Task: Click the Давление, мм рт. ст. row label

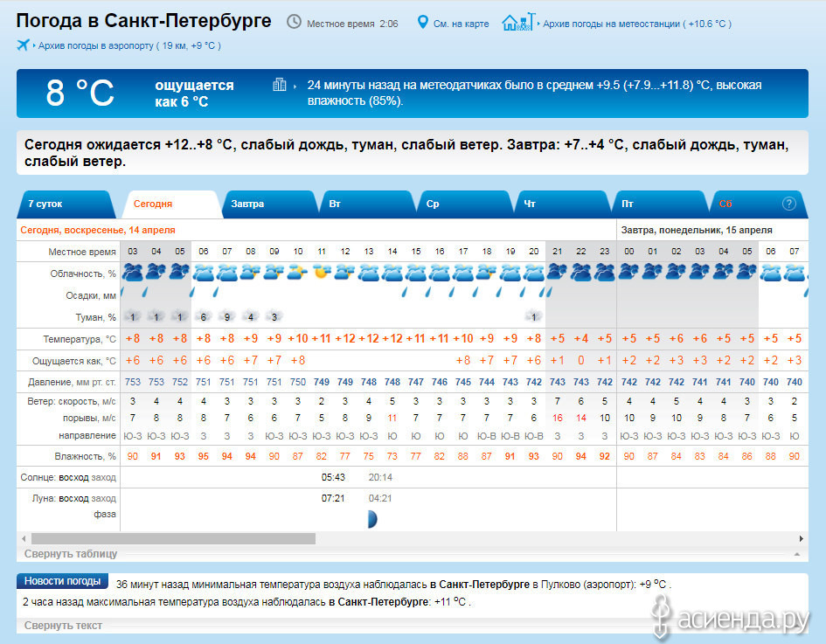Action: (72, 382)
